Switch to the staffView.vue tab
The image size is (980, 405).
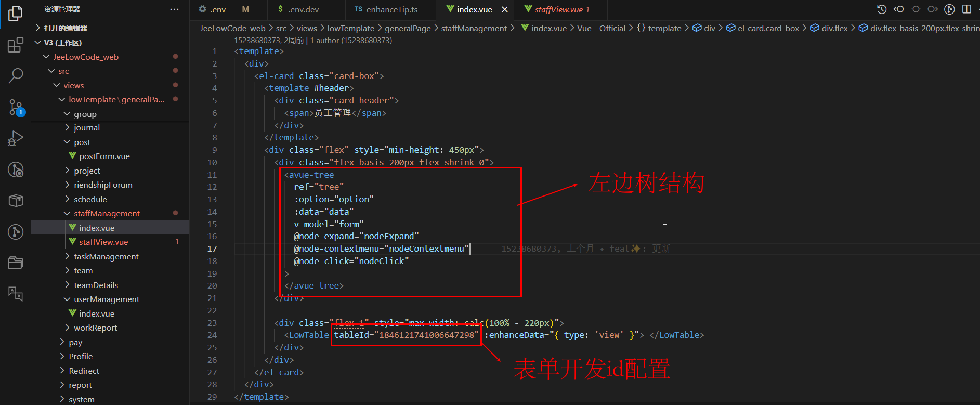pyautogui.click(x=558, y=10)
